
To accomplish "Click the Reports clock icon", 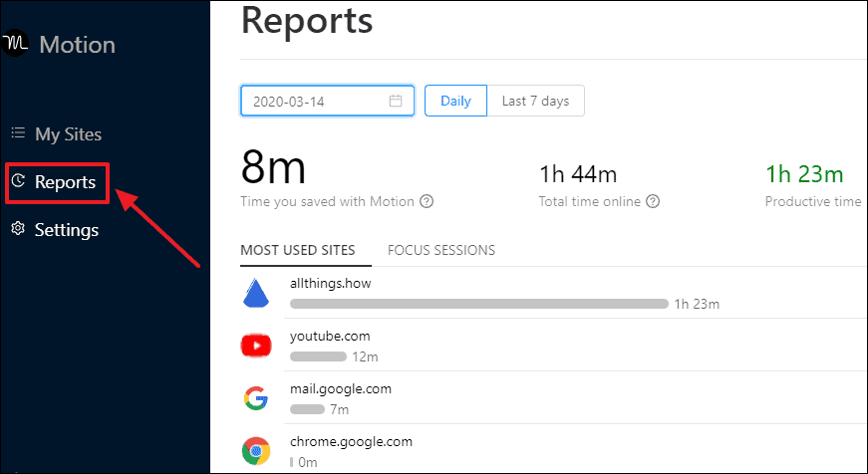I will [x=18, y=181].
